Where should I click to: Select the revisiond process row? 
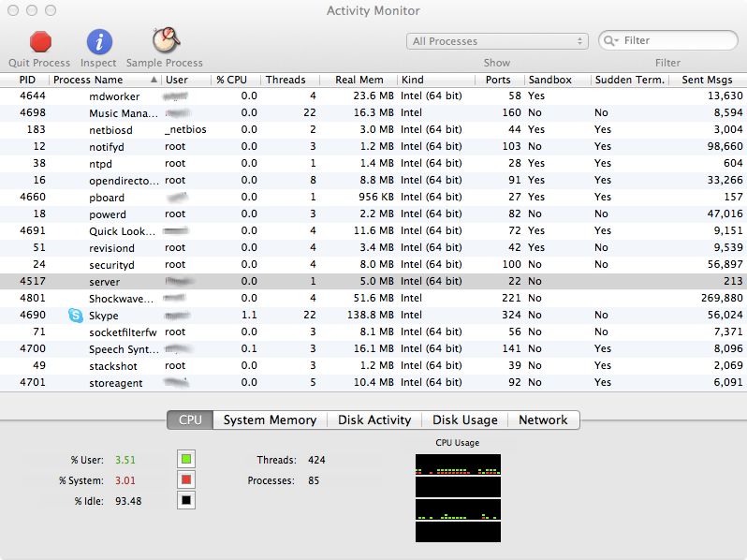coord(373,247)
